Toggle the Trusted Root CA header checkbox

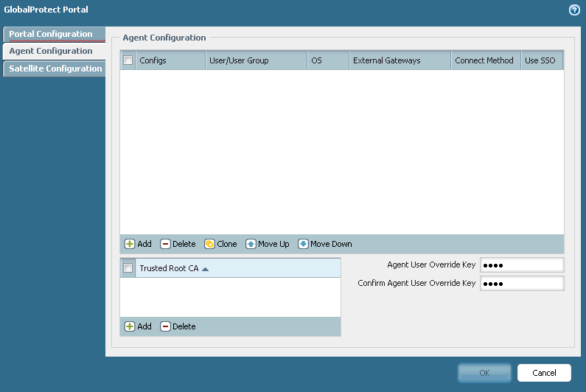[x=128, y=268]
